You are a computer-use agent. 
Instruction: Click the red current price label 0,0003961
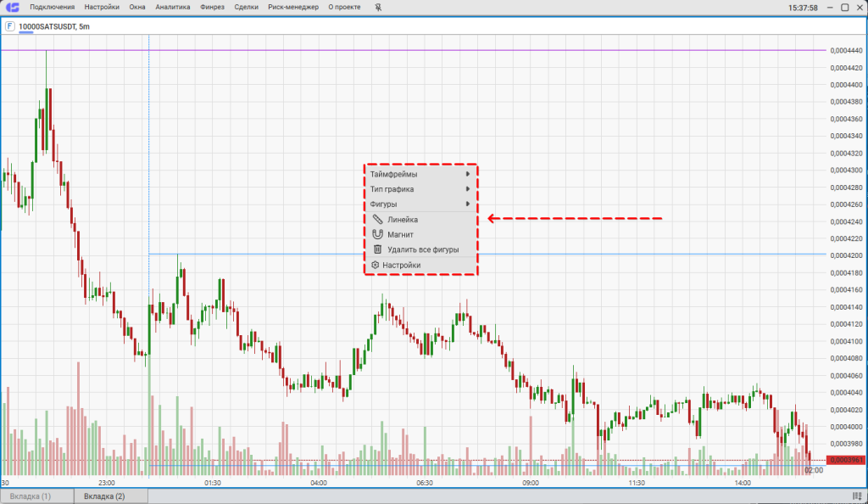point(846,460)
